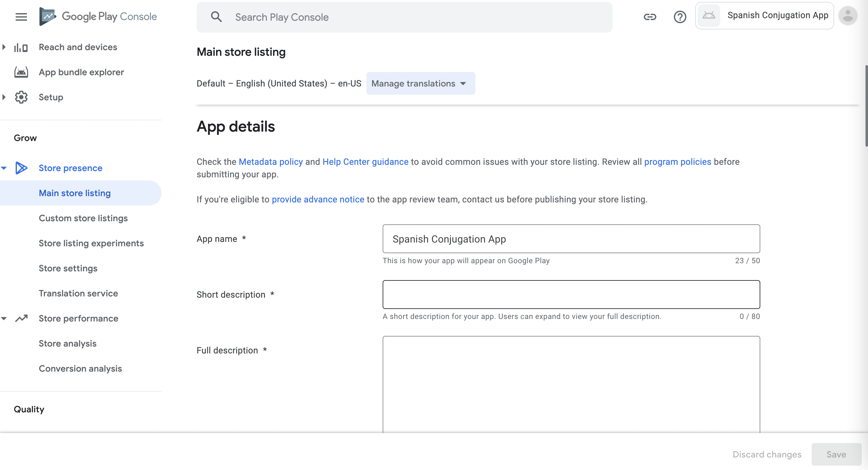Click the Store performance trend icon
The width and height of the screenshot is (868, 470).
click(21, 318)
